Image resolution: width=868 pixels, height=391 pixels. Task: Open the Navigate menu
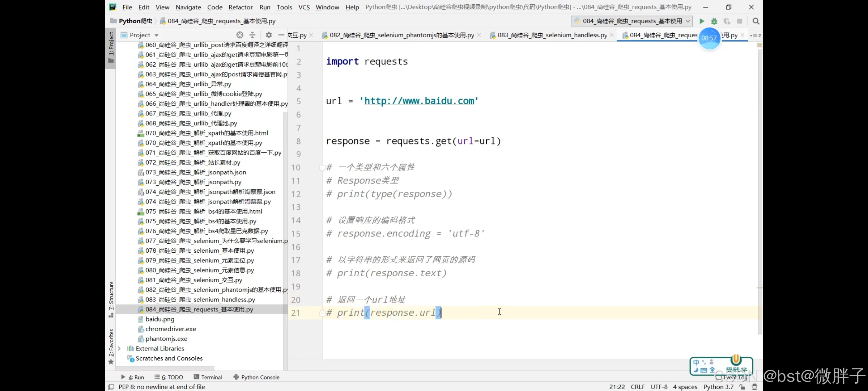pyautogui.click(x=188, y=7)
